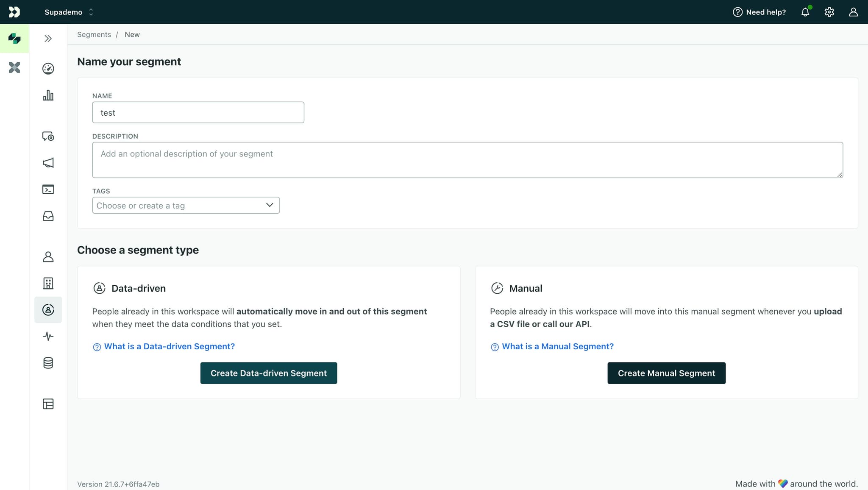Open What is a Data-driven Segment? link
The height and width of the screenshot is (490, 868).
[x=169, y=346]
